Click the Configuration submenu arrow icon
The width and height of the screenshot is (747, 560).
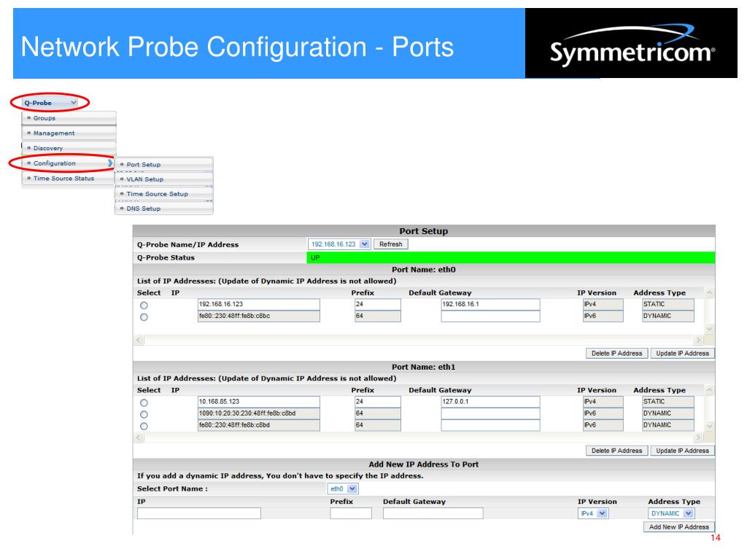(110, 163)
